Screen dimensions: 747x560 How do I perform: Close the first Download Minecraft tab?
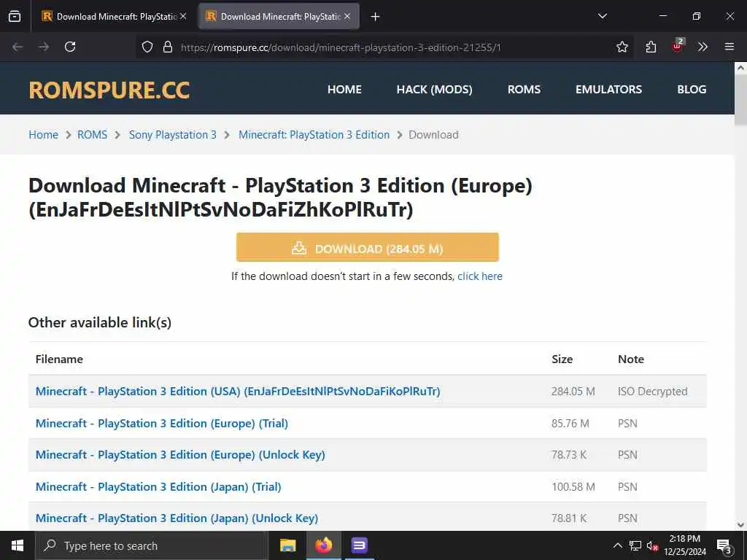pyautogui.click(x=183, y=16)
